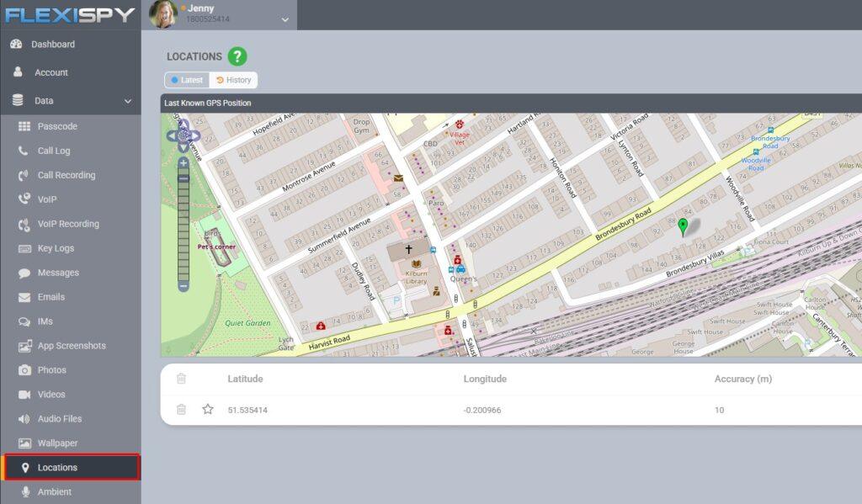Star the 51.535414 location row
The height and width of the screenshot is (504, 862).
(208, 409)
